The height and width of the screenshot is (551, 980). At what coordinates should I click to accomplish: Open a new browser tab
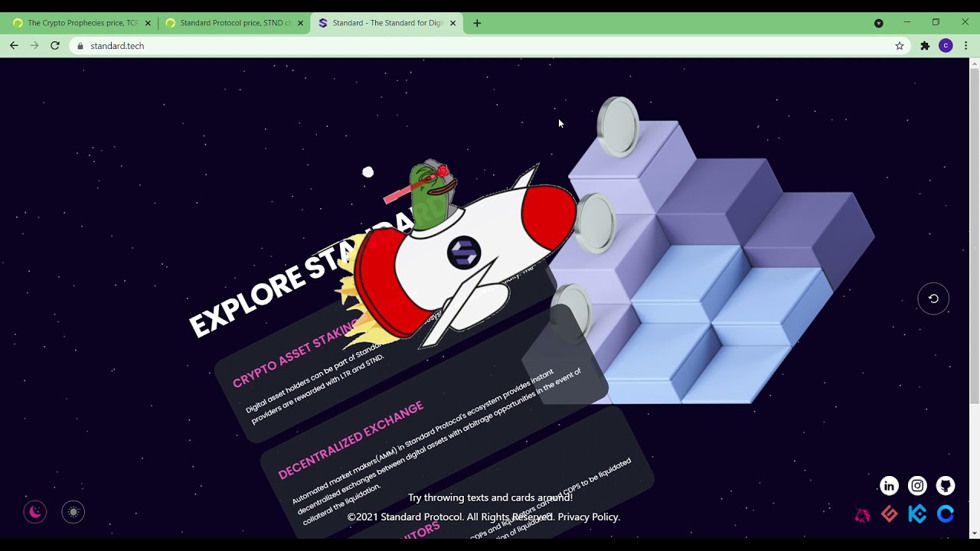[x=477, y=23]
